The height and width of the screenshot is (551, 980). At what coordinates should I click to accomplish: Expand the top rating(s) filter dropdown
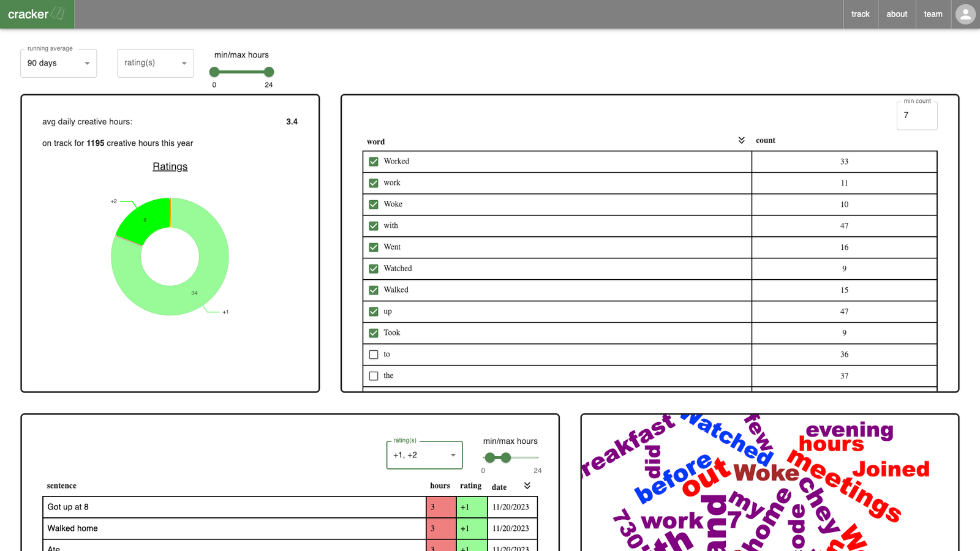coord(155,63)
